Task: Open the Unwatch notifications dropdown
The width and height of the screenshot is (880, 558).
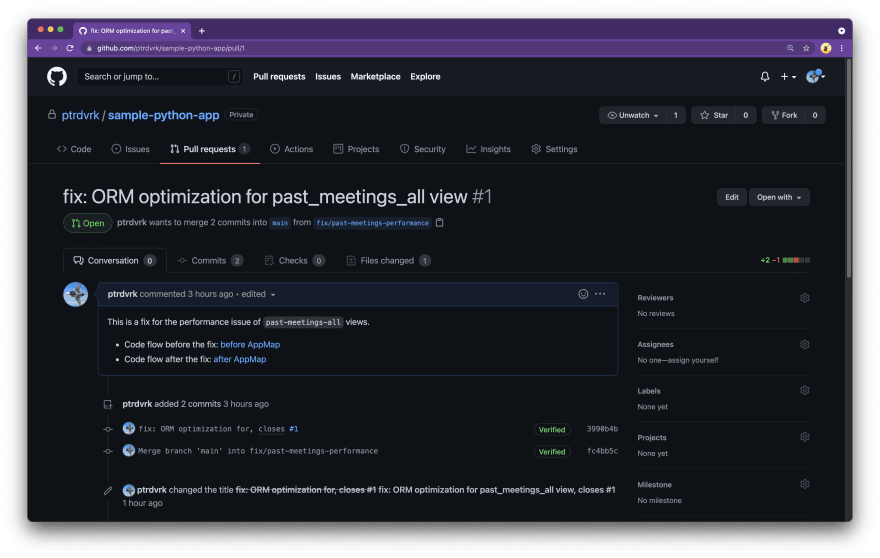Action: click(x=633, y=115)
